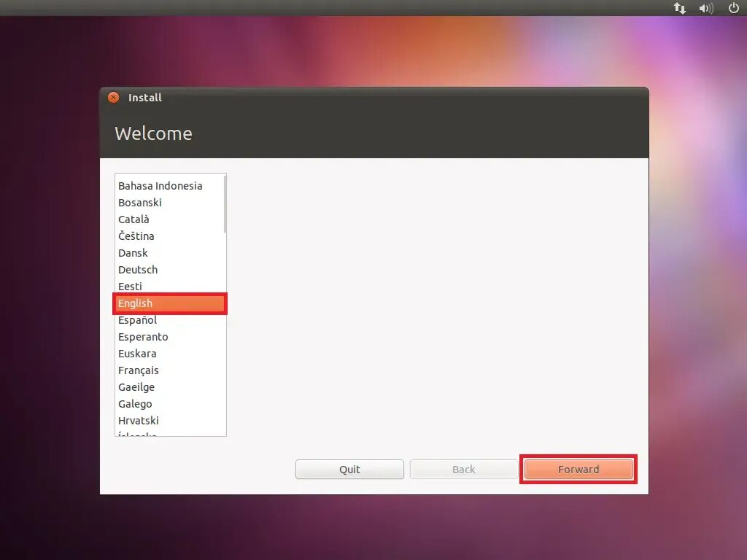This screenshot has height=560, width=747.
Task: Open the network connections indicator
Action: pyautogui.click(x=680, y=8)
